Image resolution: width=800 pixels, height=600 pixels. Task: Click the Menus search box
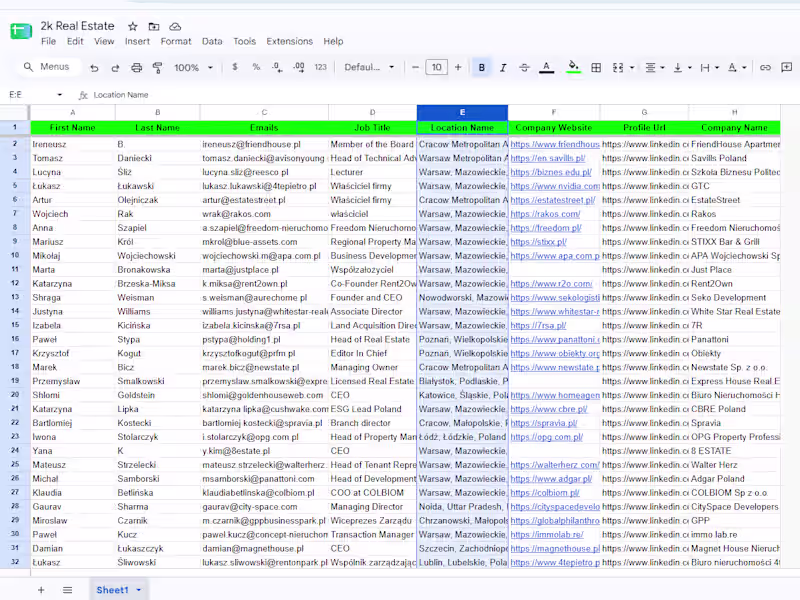pyautogui.click(x=47, y=67)
